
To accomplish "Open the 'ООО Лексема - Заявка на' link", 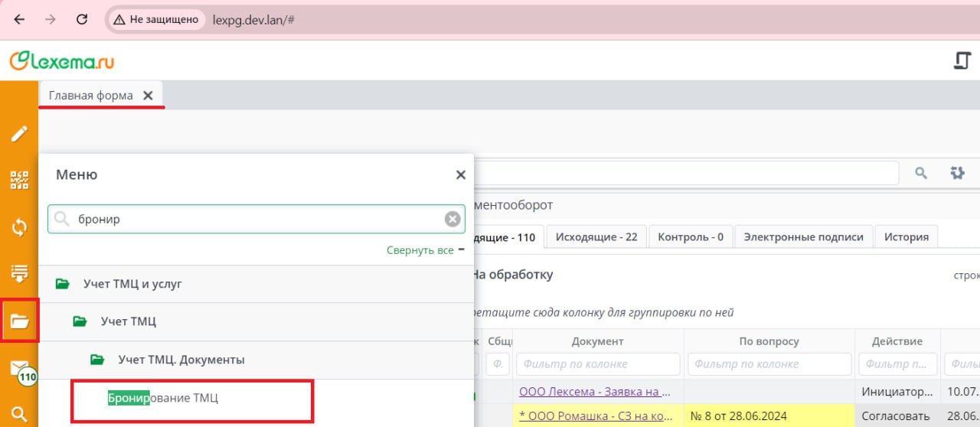I will click(x=595, y=392).
